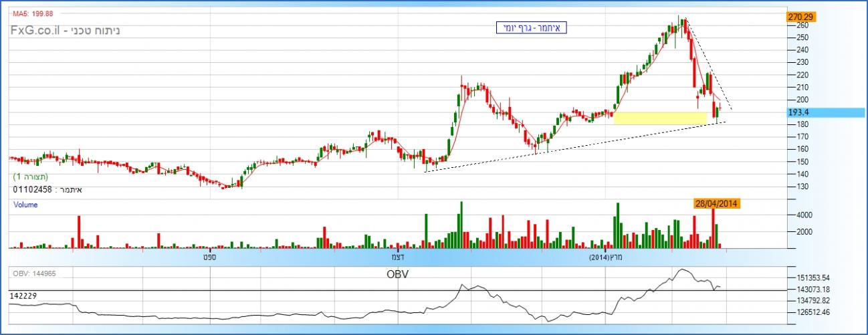This screenshot has width=868, height=335.
Task: Open the FxG.co.il watermark link
Action: pyautogui.click(x=32, y=31)
